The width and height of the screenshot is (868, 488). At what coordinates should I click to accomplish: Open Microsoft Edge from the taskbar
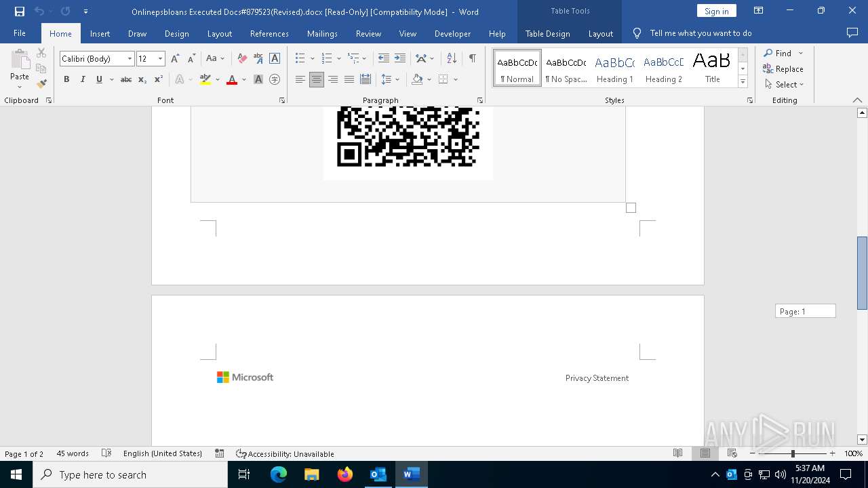tap(279, 474)
